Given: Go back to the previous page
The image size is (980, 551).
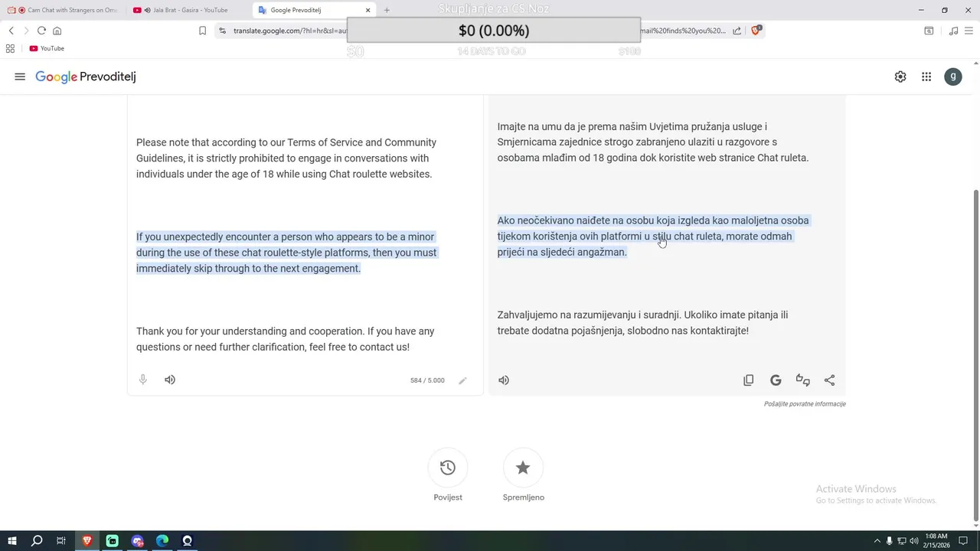Looking at the screenshot, I should pyautogui.click(x=11, y=31).
